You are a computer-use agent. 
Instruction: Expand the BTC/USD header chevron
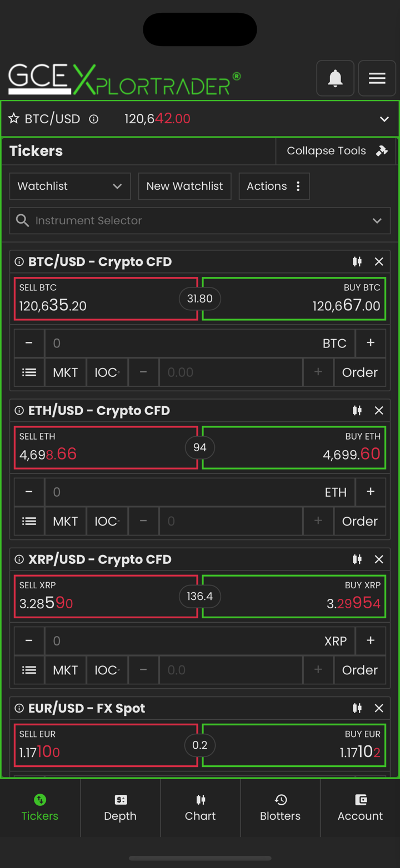(x=384, y=119)
